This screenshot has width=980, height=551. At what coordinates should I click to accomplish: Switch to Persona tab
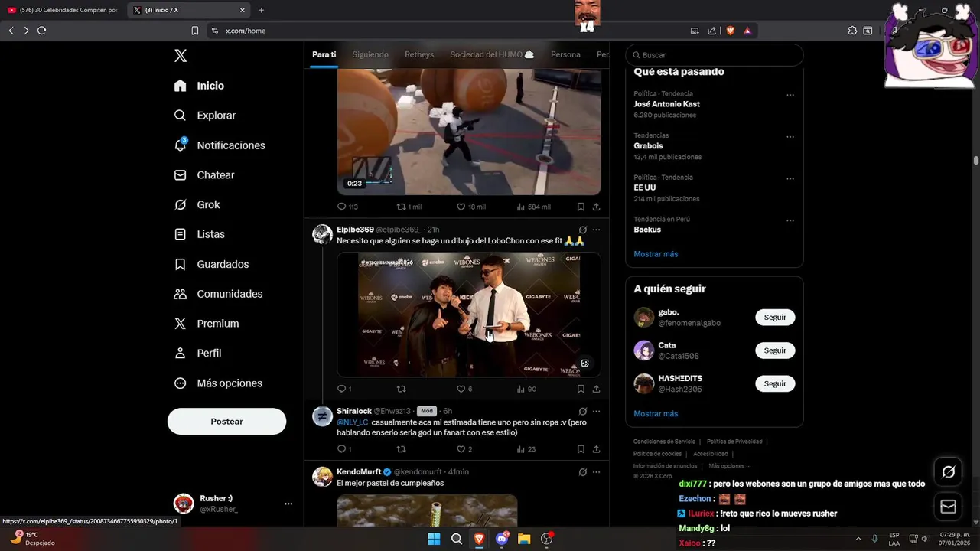(x=565, y=54)
